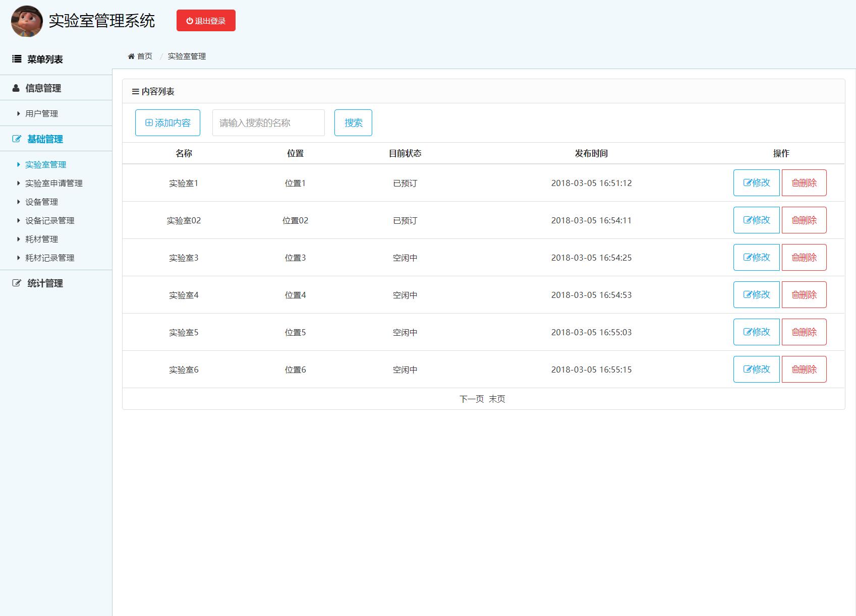Click trash icon in 实验室02 row

[795, 220]
